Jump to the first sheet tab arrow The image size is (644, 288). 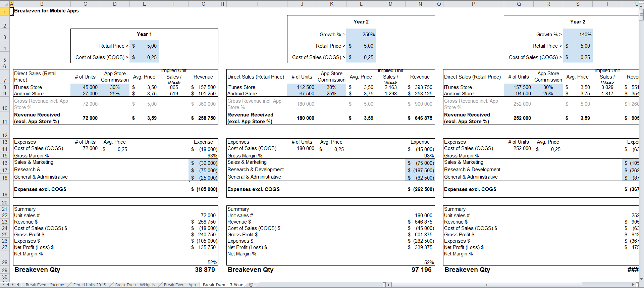[x=3, y=285]
